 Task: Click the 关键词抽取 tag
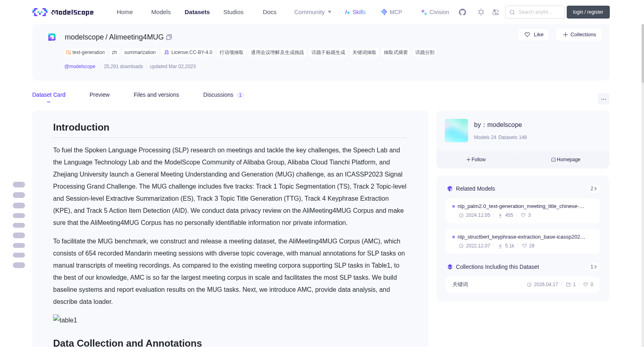point(364,52)
